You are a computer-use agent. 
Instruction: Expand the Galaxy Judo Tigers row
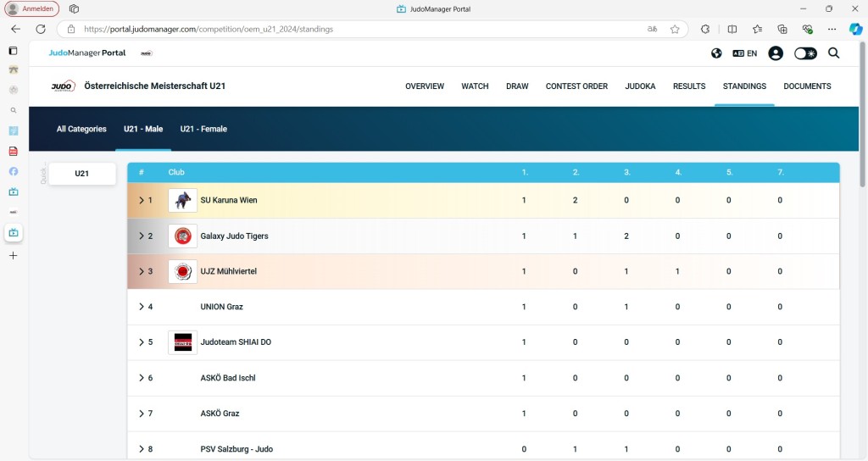click(142, 236)
